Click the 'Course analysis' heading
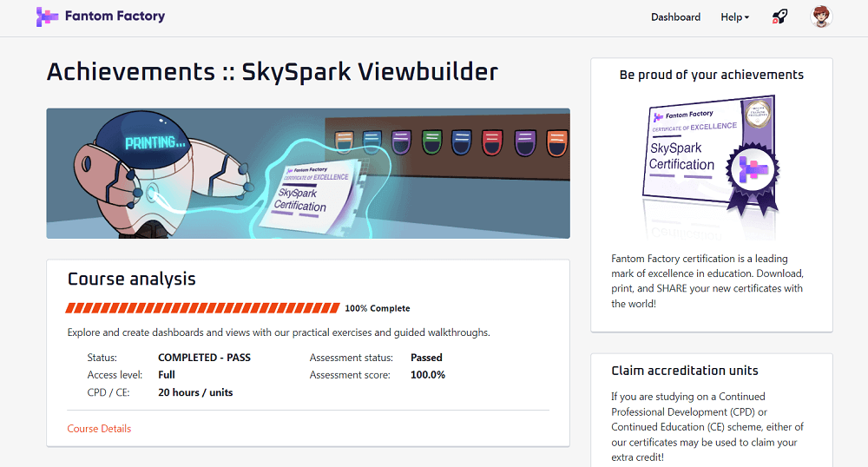The height and width of the screenshot is (467, 868). click(x=132, y=280)
